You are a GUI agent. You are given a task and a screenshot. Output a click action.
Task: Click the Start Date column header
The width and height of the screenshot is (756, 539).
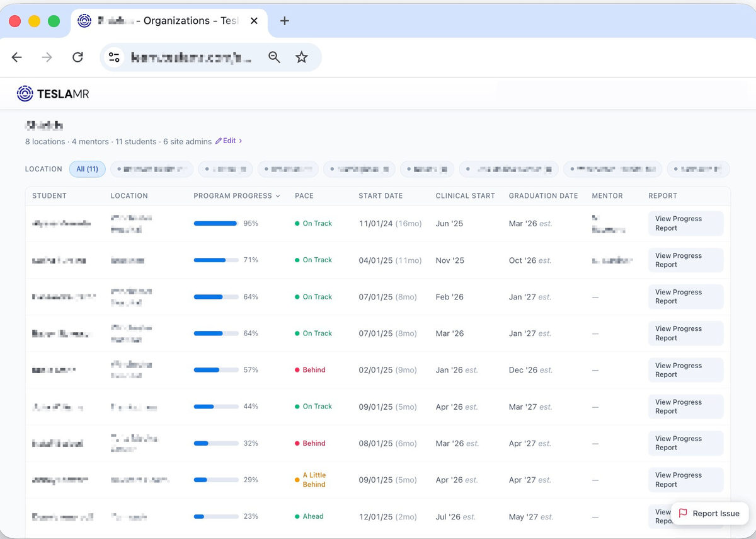381,195
